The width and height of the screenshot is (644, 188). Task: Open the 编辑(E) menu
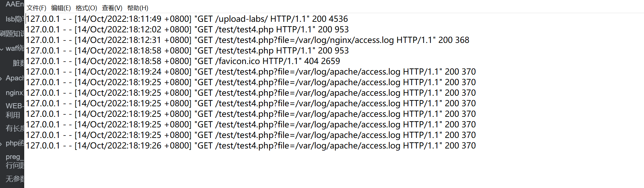(61, 8)
